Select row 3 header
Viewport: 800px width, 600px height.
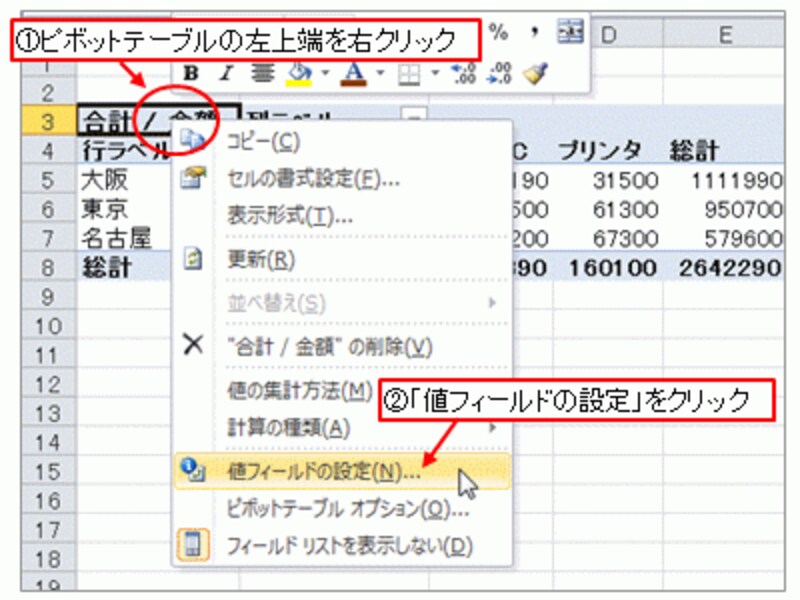(x=48, y=121)
